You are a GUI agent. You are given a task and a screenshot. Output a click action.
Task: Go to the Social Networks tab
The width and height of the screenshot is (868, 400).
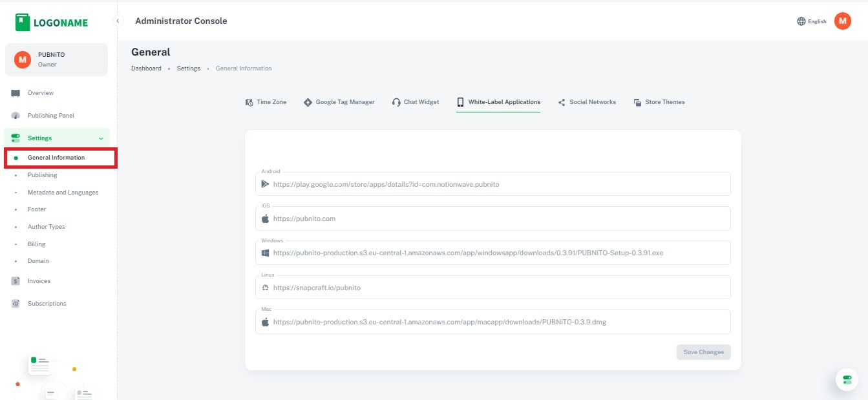pyautogui.click(x=587, y=102)
